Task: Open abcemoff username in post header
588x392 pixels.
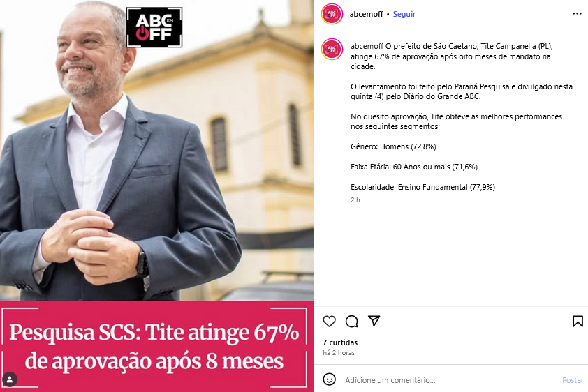Action: point(366,14)
